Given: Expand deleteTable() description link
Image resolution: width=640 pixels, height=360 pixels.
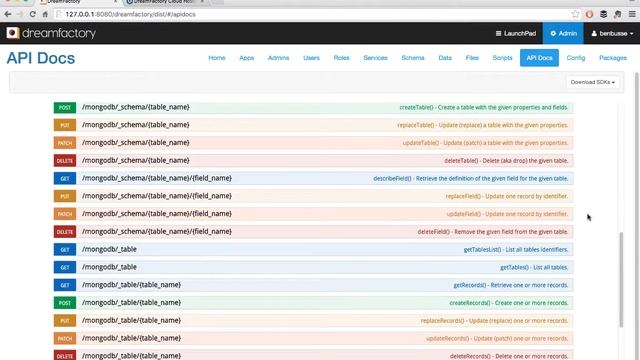Looking at the screenshot, I should (x=506, y=161).
